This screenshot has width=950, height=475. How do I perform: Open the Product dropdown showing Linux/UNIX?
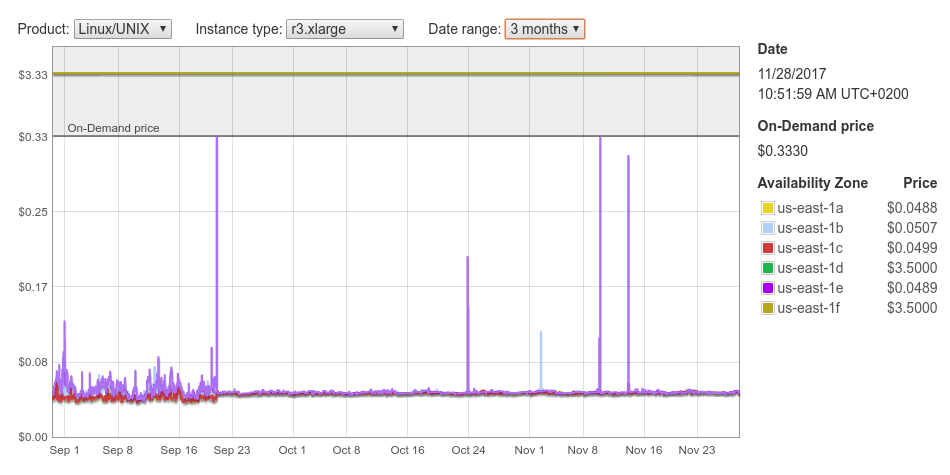pyautogui.click(x=123, y=29)
